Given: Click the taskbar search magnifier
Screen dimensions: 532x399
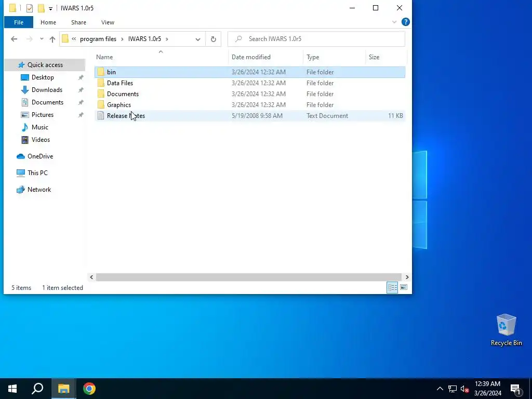Looking at the screenshot, I should click(37, 389).
